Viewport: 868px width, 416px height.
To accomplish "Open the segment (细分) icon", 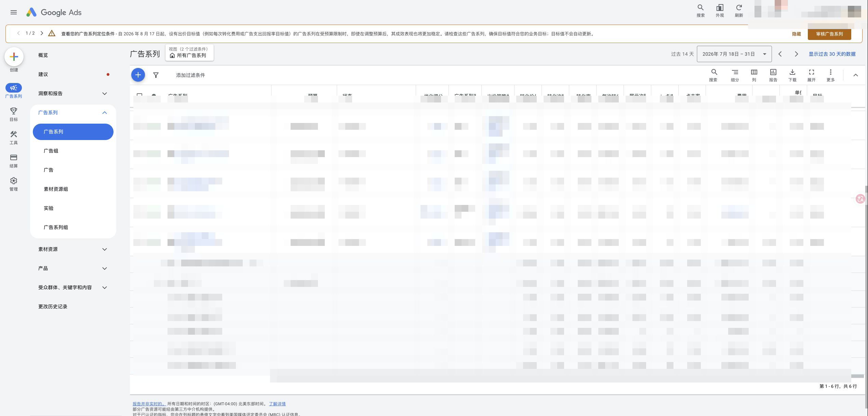I will point(735,75).
